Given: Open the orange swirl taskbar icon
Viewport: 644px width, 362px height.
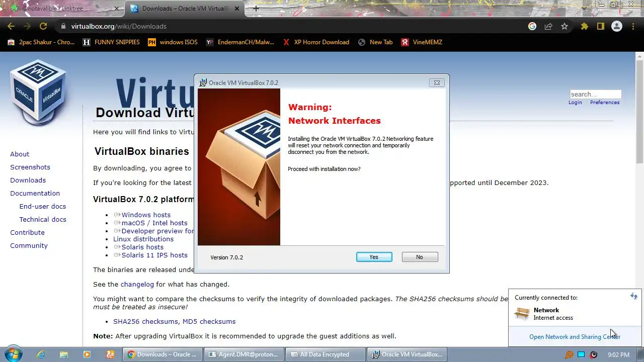Looking at the screenshot, I should pyautogui.click(x=110, y=354).
